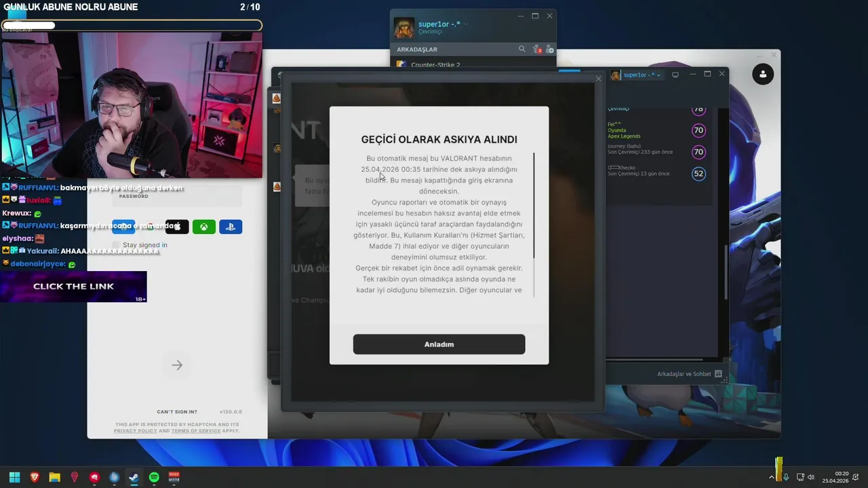Click the Anladım button in suspension dialog
The height and width of the screenshot is (488, 868).
tap(439, 344)
